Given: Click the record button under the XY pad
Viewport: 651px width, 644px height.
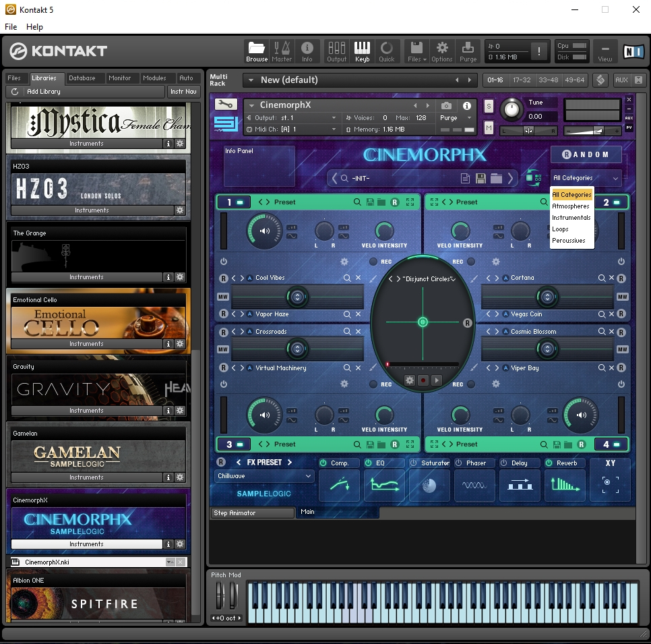Looking at the screenshot, I should (423, 380).
